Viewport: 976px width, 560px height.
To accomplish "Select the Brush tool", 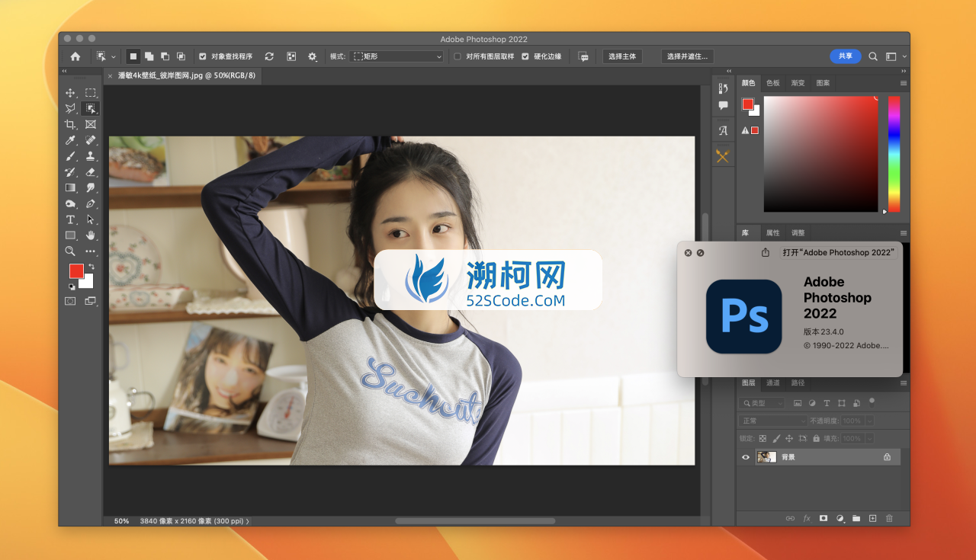I will [x=70, y=156].
